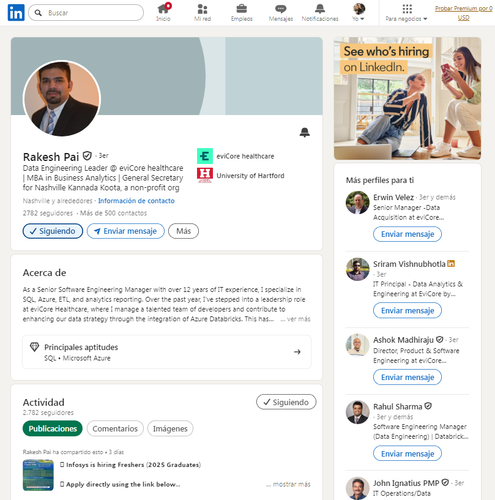495x500 pixels.
Task: Select the Imágenes tab
Action: pyautogui.click(x=170, y=428)
